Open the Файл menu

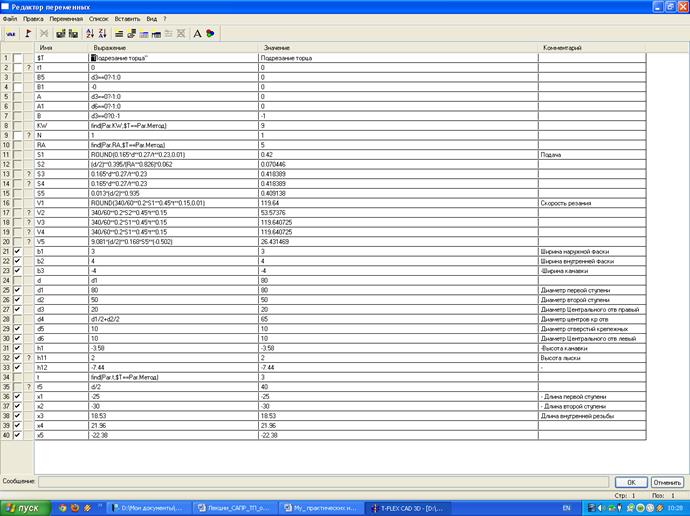tap(10, 19)
